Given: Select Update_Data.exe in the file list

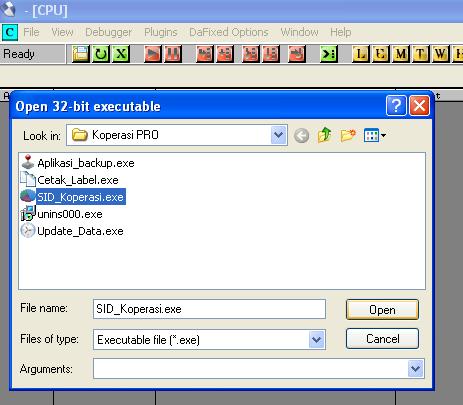Looking at the screenshot, I should (72, 231).
